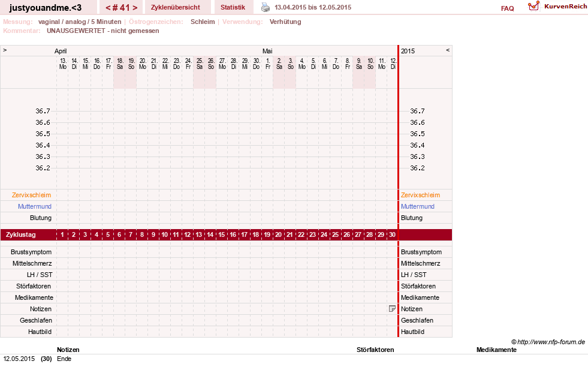Click the left Mittelschmerz row label

pos(32,263)
